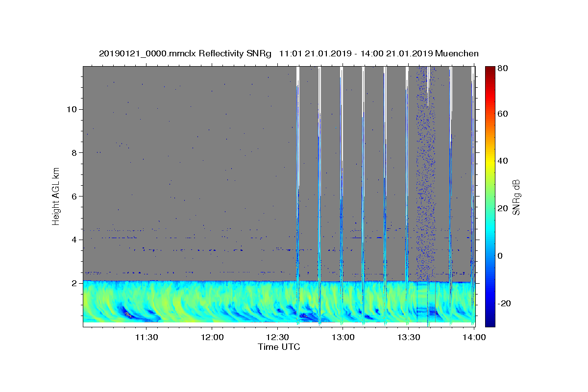Click the reflectivity layer below 2 km at 12:00
Screen dimensions: 588x392
pos(212,301)
